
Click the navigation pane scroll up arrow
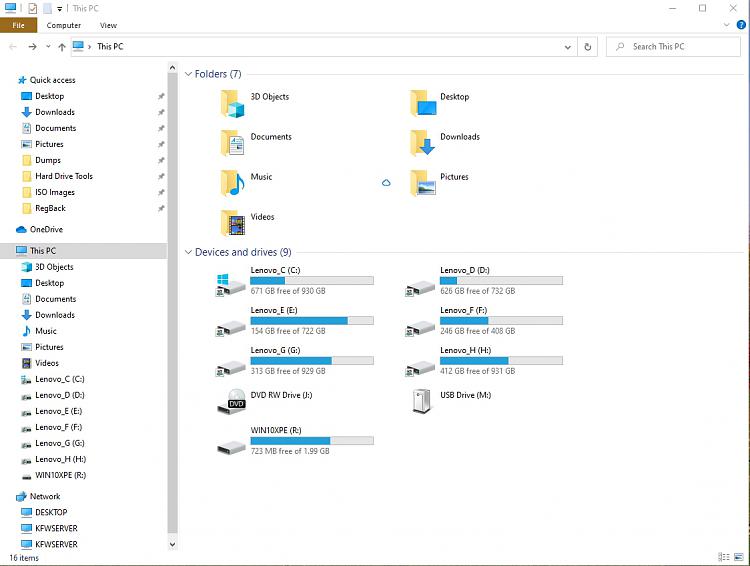coord(172,68)
